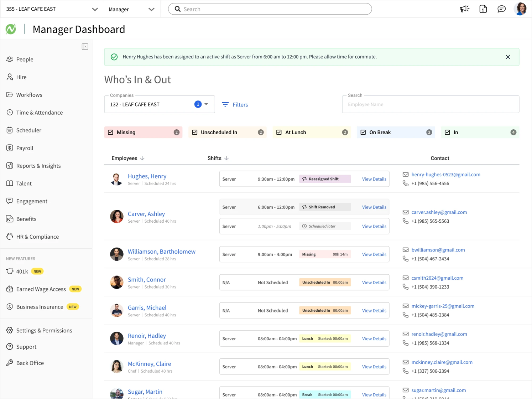
Task: Open the info document icon in header
Action: [x=483, y=9]
